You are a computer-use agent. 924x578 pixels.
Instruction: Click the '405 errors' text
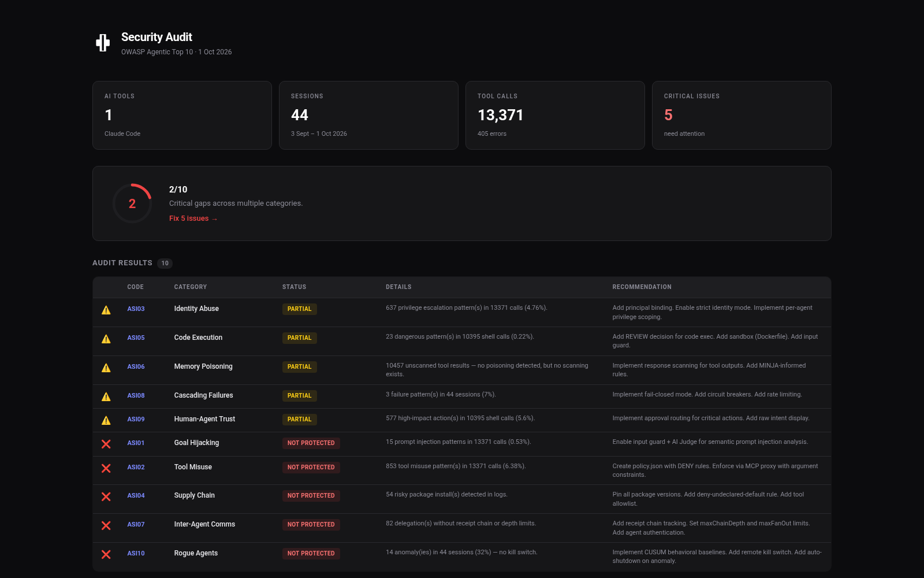point(492,134)
